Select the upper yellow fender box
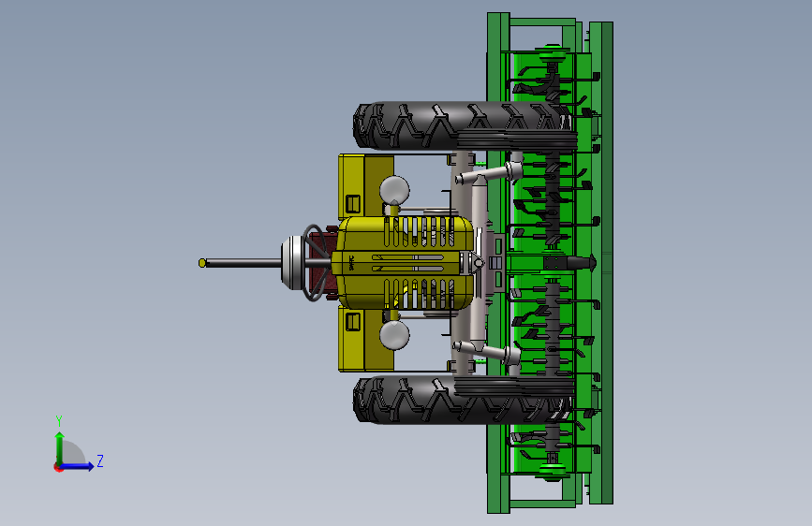Image resolution: width=812 pixels, height=526 pixels. click(365, 186)
